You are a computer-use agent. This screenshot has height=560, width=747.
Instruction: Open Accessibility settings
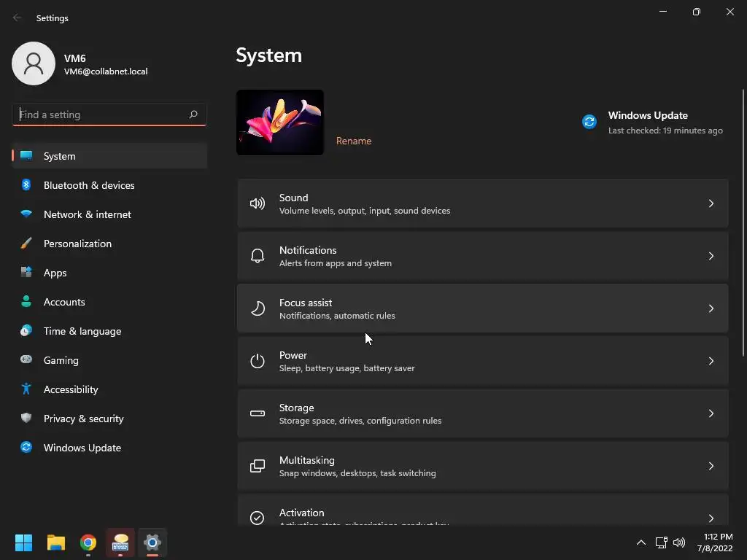click(x=109, y=389)
